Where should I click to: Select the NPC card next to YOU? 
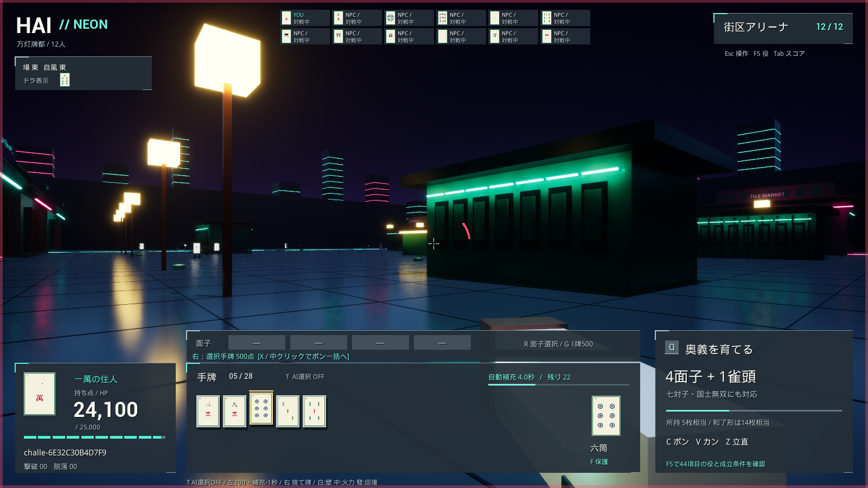[x=357, y=18]
